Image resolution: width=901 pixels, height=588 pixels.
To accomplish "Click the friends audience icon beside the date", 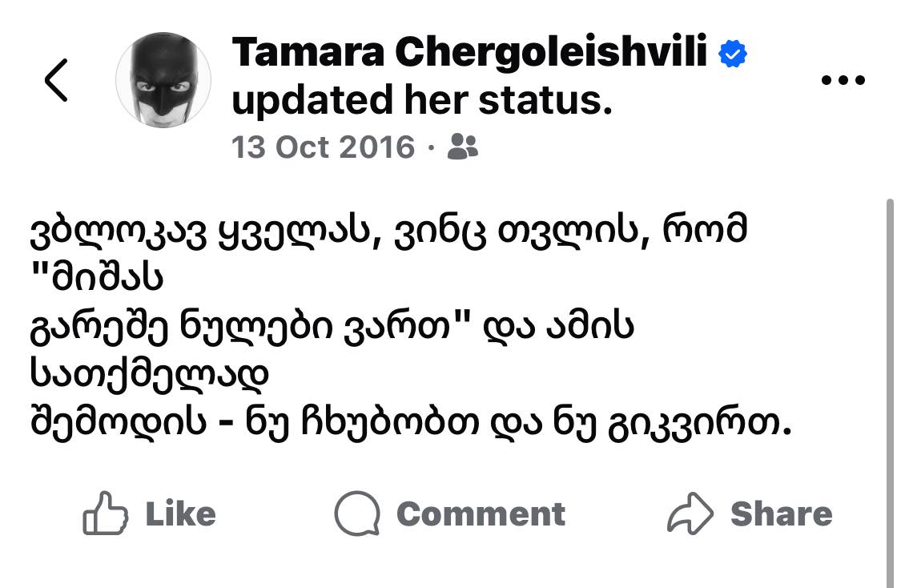I will tap(462, 147).
